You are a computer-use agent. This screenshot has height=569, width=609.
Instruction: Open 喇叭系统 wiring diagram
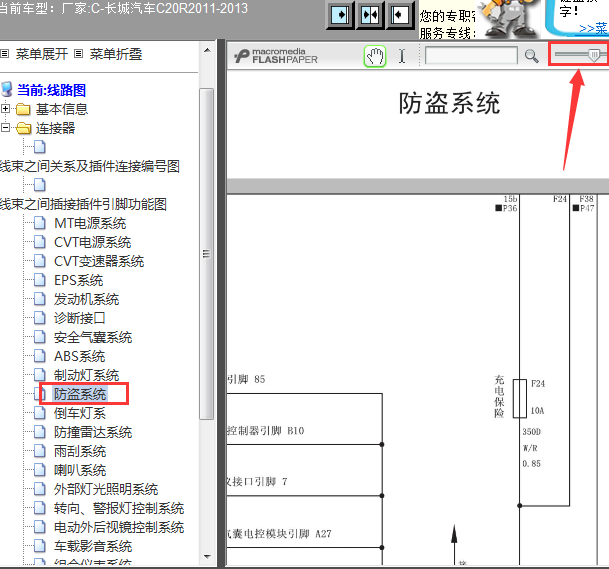(80, 470)
